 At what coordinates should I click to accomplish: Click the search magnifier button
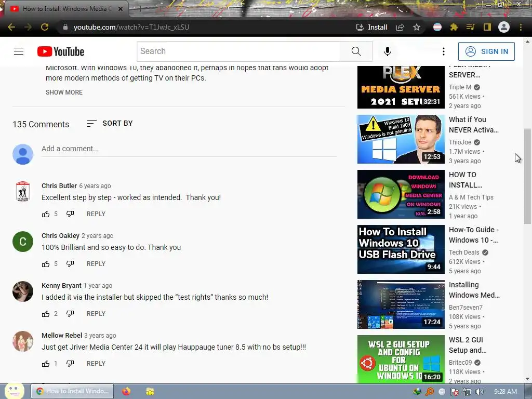356,51
